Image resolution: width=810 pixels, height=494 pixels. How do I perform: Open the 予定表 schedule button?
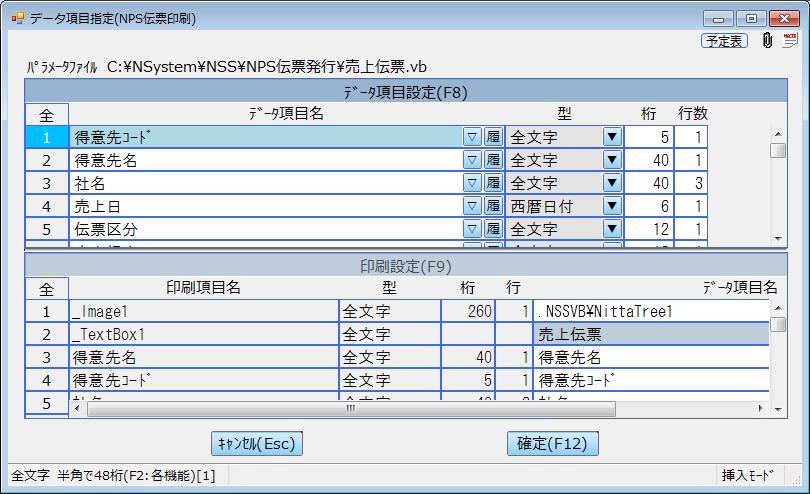[724, 41]
